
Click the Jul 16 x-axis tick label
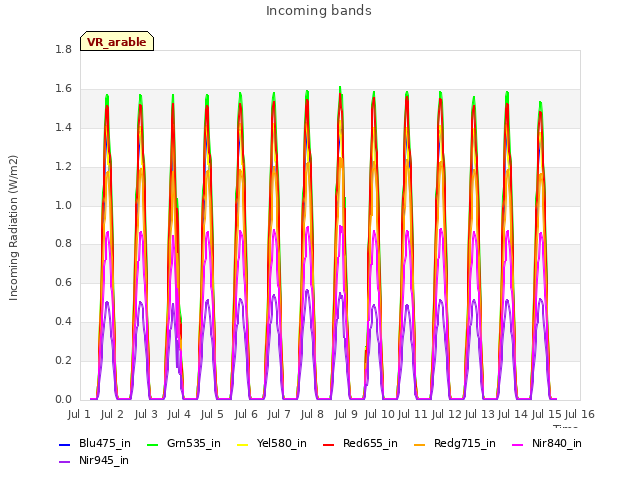tap(580, 414)
